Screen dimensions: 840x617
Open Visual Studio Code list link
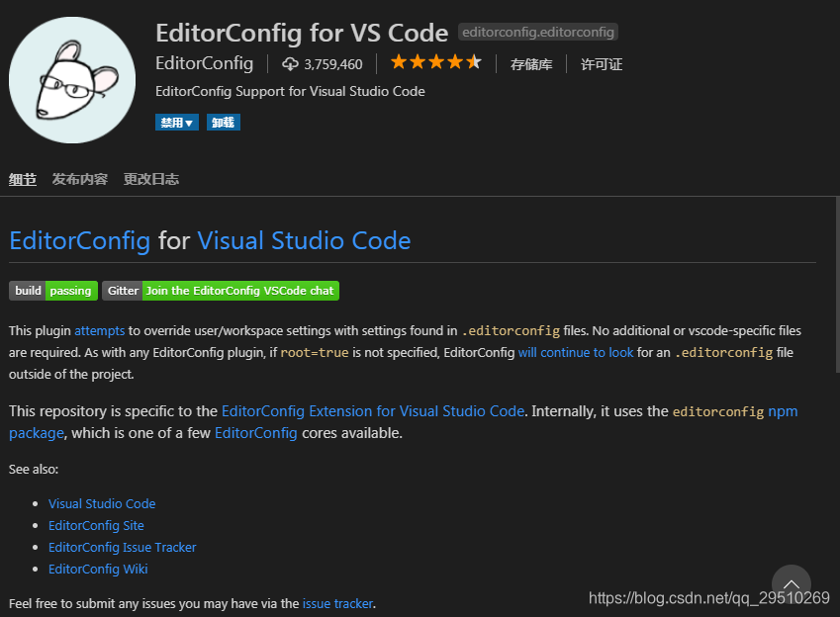(x=102, y=504)
